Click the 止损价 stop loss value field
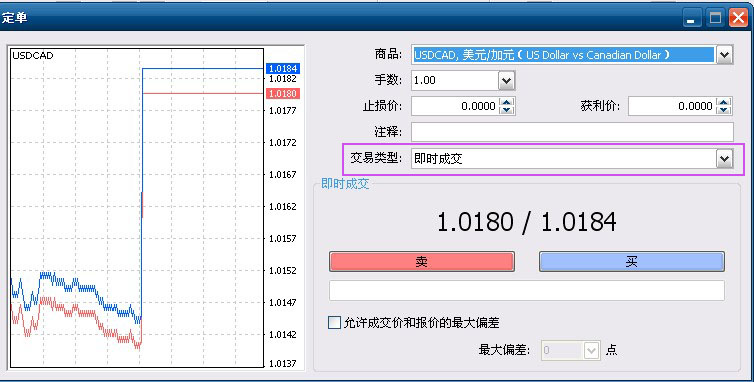Viewport: 754px width, 382px height. coord(455,106)
